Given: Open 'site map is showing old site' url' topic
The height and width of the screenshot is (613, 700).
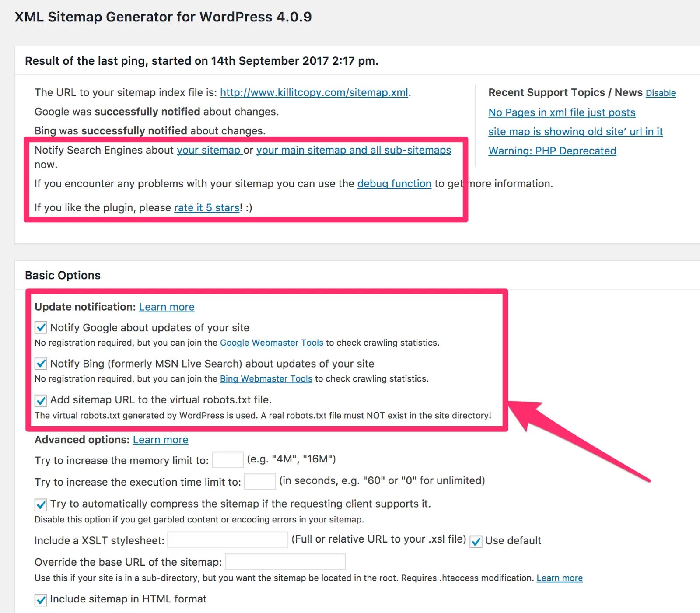Looking at the screenshot, I should point(575,132).
